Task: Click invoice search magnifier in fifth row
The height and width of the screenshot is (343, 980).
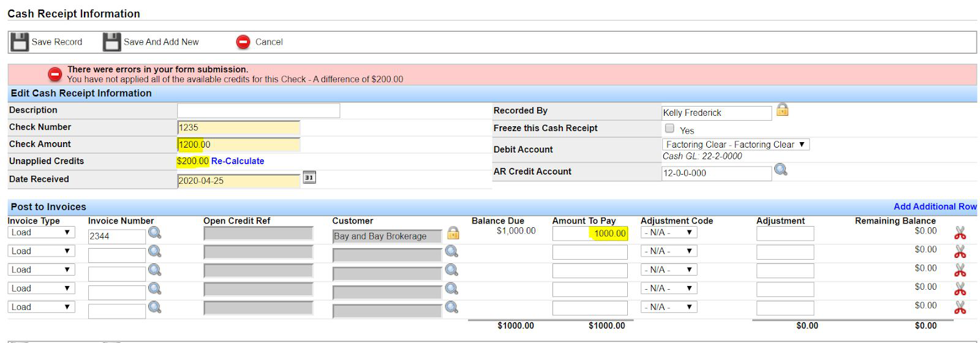Action: pos(155,307)
